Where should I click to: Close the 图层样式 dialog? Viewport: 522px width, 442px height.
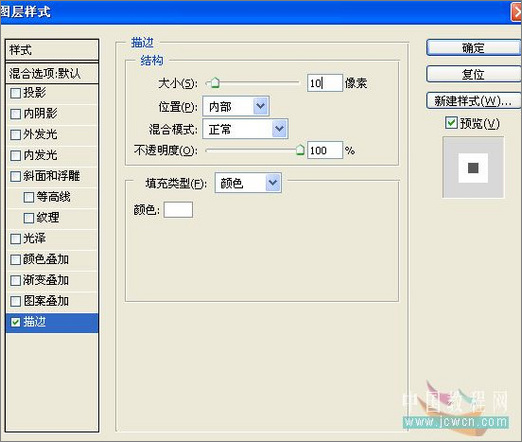tap(516, 12)
